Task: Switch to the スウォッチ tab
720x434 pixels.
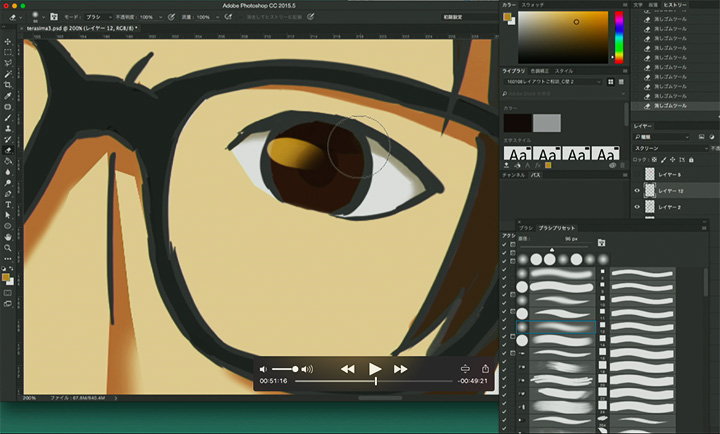Action: click(532, 5)
